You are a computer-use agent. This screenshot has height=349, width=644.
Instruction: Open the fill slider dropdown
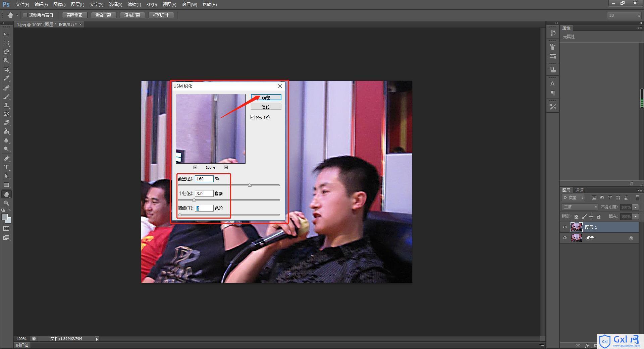636,217
